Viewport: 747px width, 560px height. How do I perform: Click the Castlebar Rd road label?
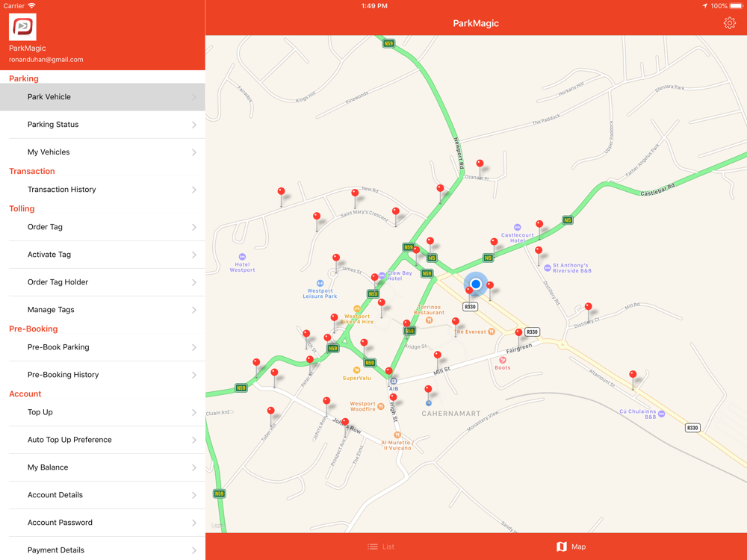point(657,190)
